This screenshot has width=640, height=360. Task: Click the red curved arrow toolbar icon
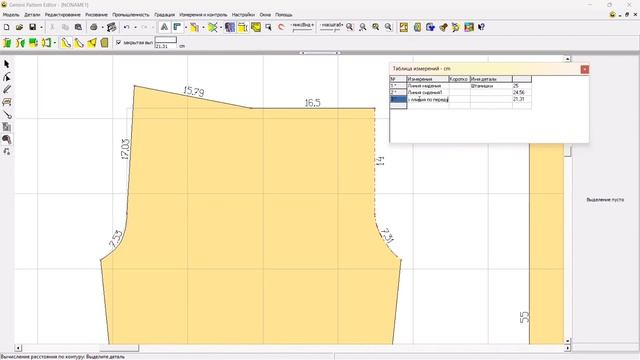281,27
